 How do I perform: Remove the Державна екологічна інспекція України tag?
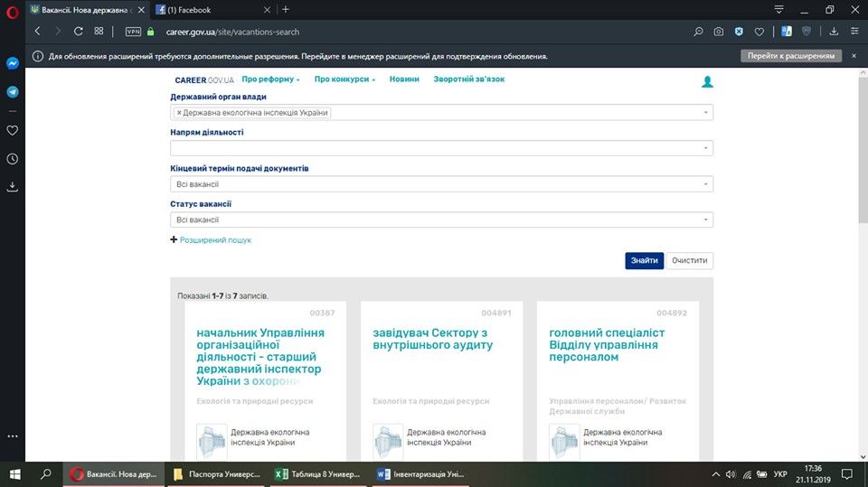179,113
